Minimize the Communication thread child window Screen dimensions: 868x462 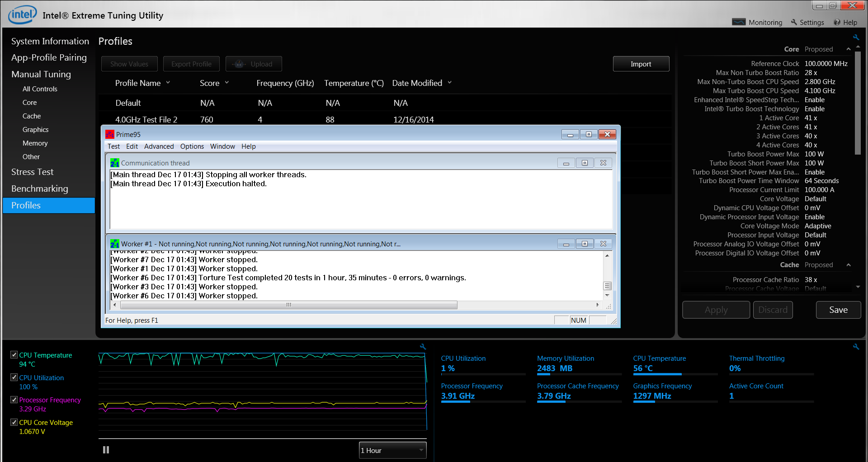point(566,163)
